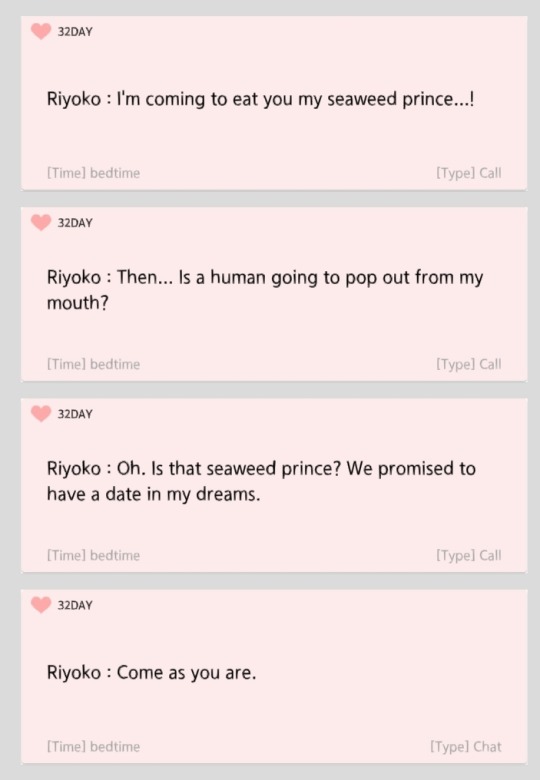Toggle the heart on the "human going to pop out" card

pos(41,222)
